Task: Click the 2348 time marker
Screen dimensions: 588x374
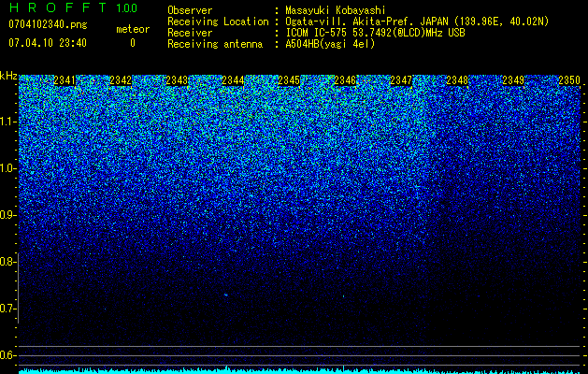Action: point(457,80)
